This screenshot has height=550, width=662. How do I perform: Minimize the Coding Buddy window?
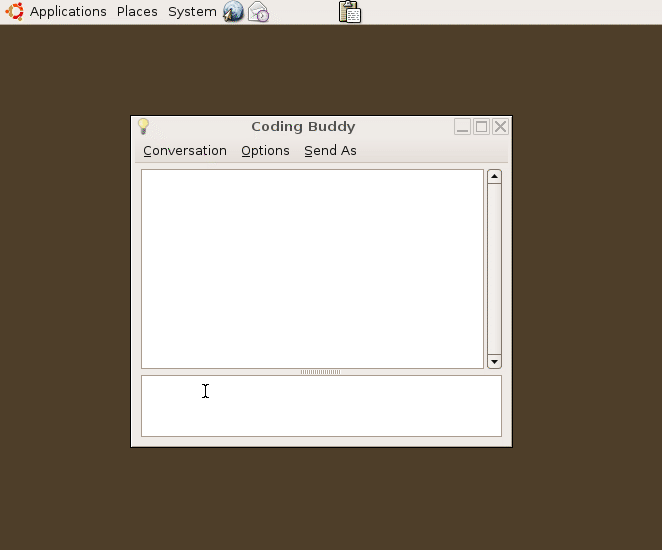click(x=462, y=127)
